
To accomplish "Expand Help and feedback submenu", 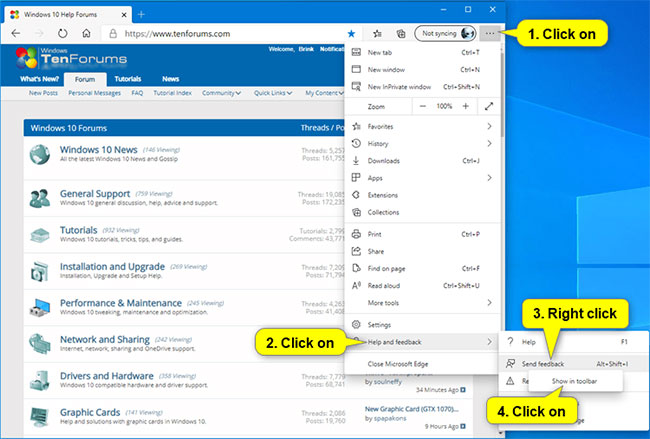I will [x=422, y=342].
